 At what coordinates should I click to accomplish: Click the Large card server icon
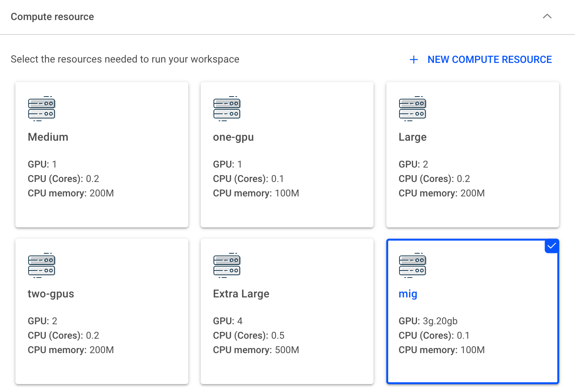413,109
